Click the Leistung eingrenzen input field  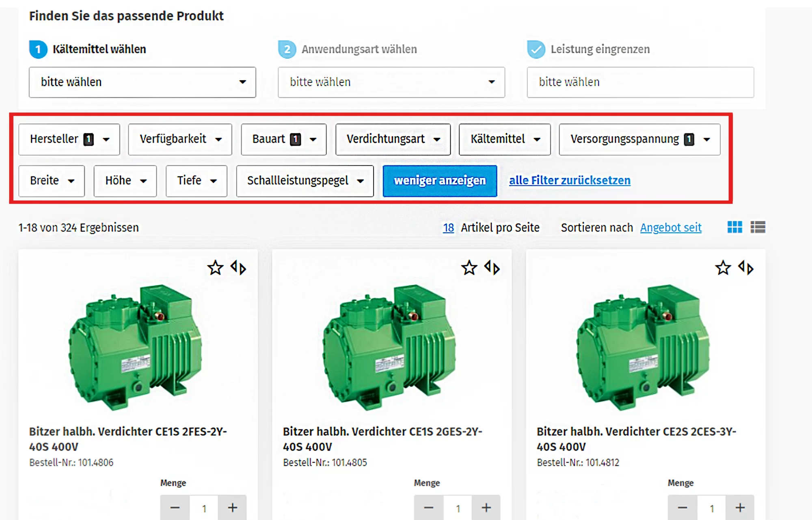640,82
